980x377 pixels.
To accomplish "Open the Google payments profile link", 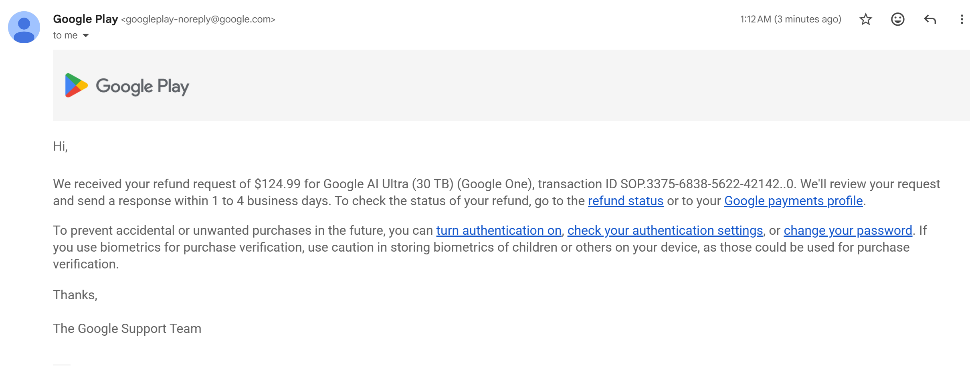I will click(794, 201).
